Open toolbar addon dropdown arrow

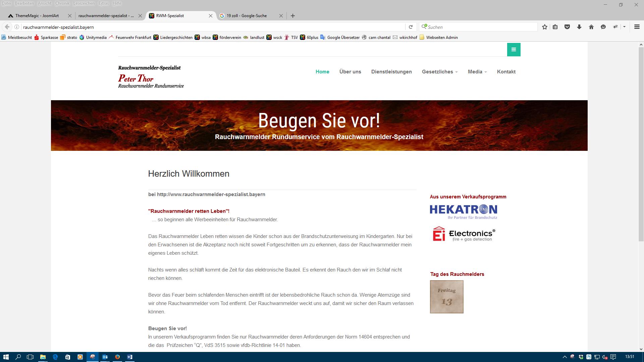[x=624, y=27]
